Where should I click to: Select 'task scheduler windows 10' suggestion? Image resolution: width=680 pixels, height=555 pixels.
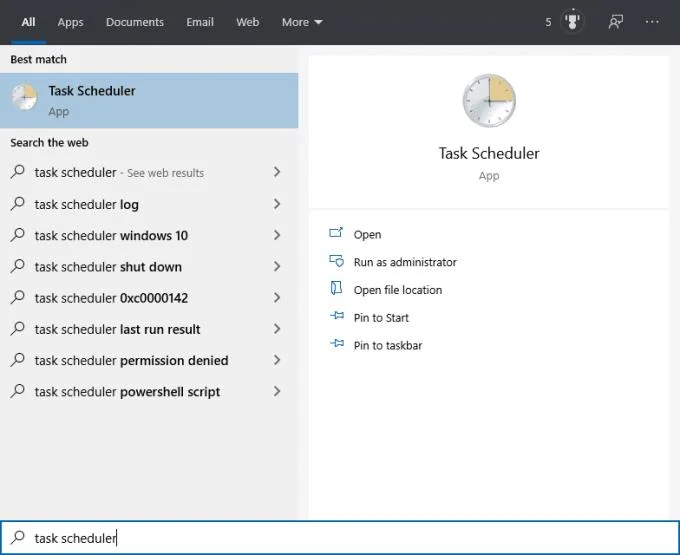[x=149, y=235]
